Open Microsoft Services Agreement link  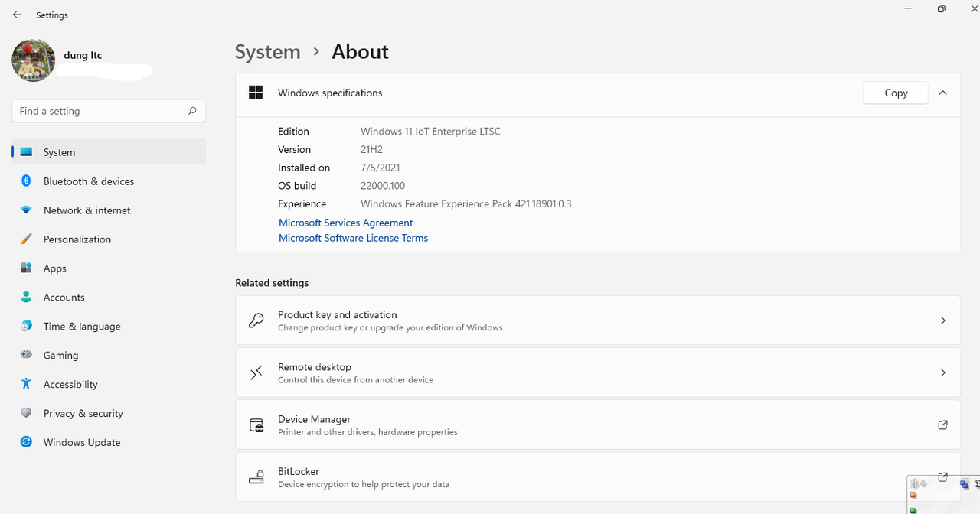345,223
